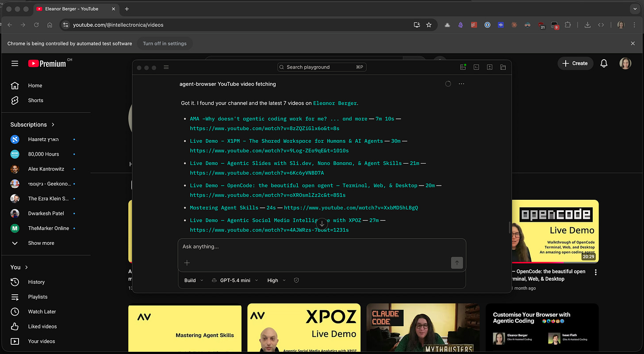Bookmark this page with the star icon
644x354 pixels.
(429, 25)
